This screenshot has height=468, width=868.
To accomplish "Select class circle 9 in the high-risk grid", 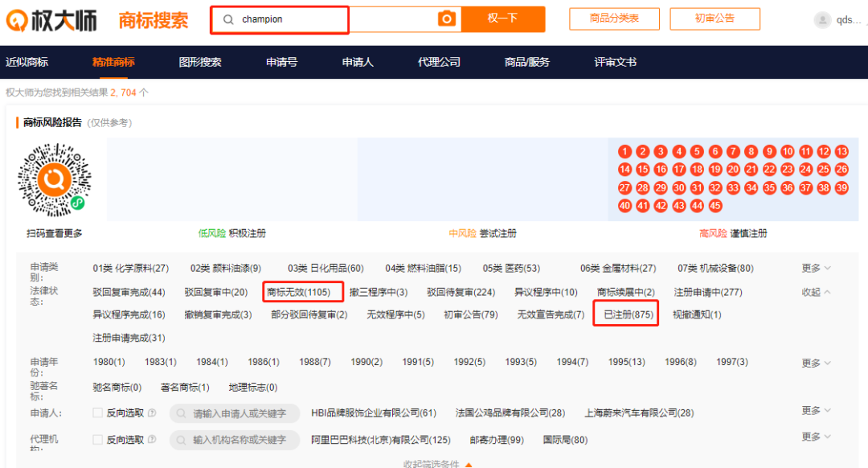I will point(769,152).
